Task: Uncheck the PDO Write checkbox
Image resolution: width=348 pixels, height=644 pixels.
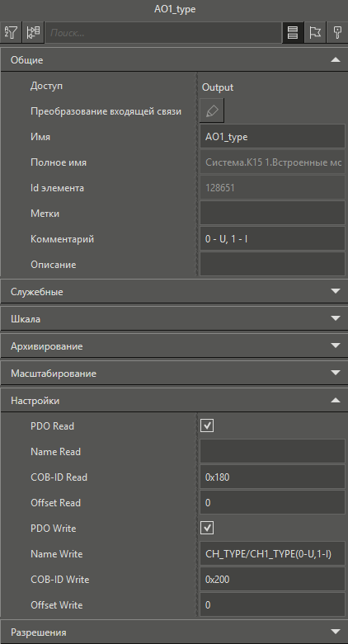Action: point(207,529)
